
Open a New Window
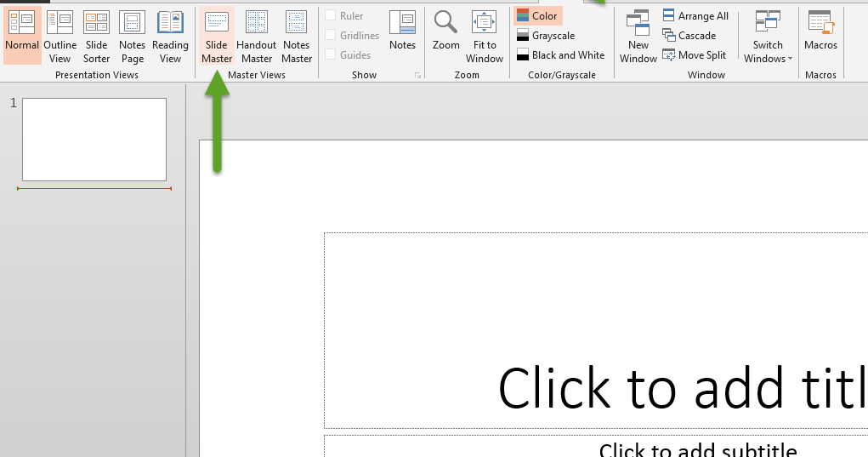638,36
